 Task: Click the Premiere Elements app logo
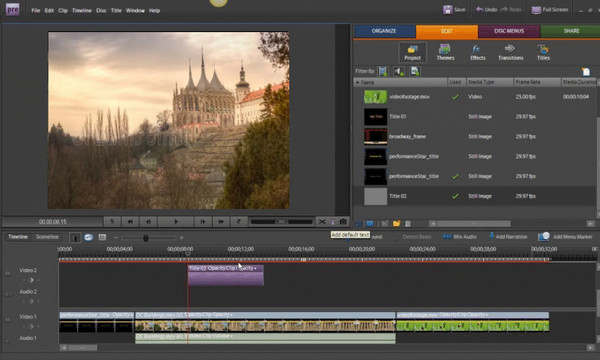click(12, 9)
